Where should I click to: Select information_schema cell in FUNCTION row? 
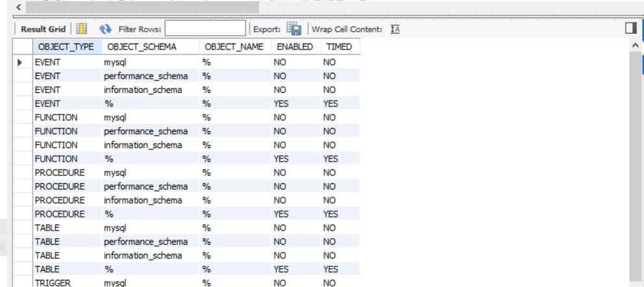click(150, 145)
